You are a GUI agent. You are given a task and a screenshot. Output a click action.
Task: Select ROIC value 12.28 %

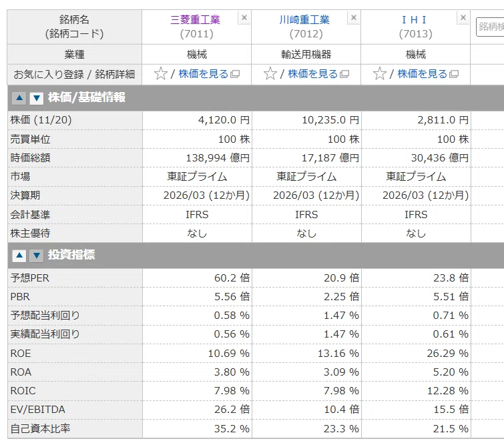click(448, 391)
